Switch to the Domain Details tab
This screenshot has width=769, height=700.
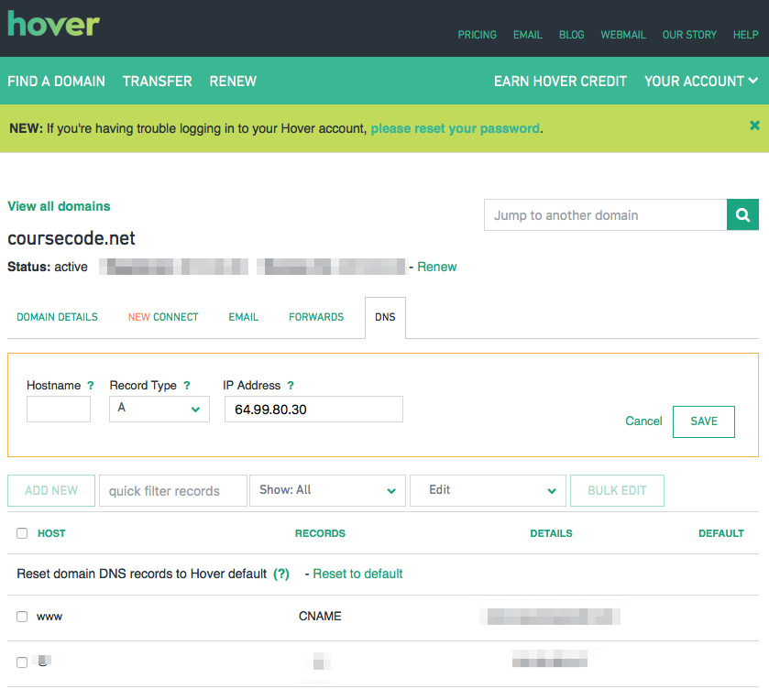(x=58, y=317)
